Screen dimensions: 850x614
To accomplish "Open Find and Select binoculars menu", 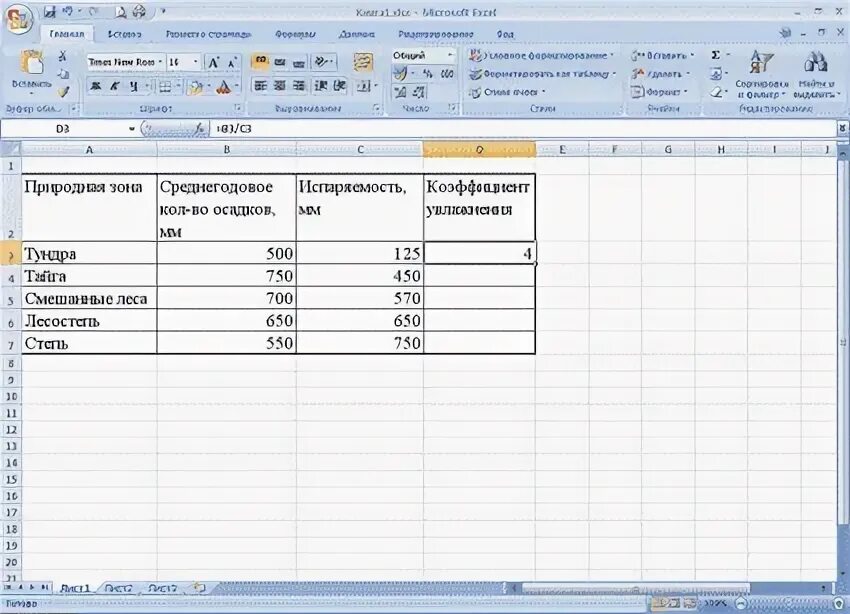I will pyautogui.click(x=816, y=74).
